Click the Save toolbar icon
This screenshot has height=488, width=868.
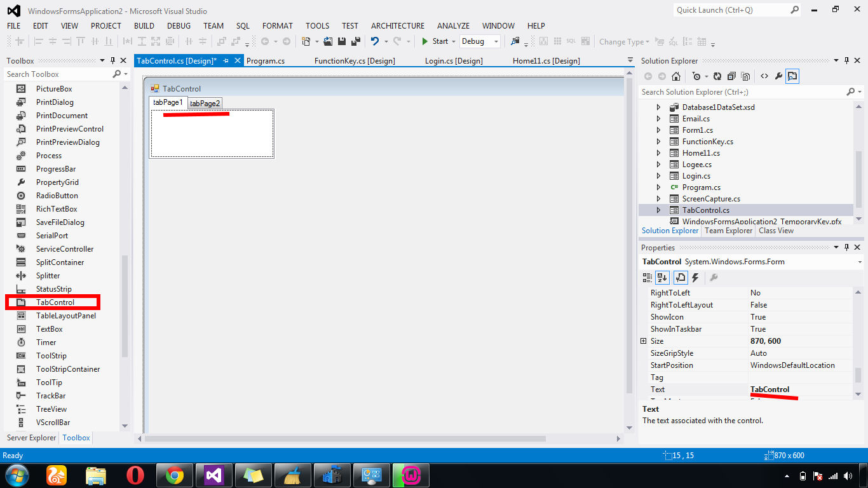coord(342,41)
